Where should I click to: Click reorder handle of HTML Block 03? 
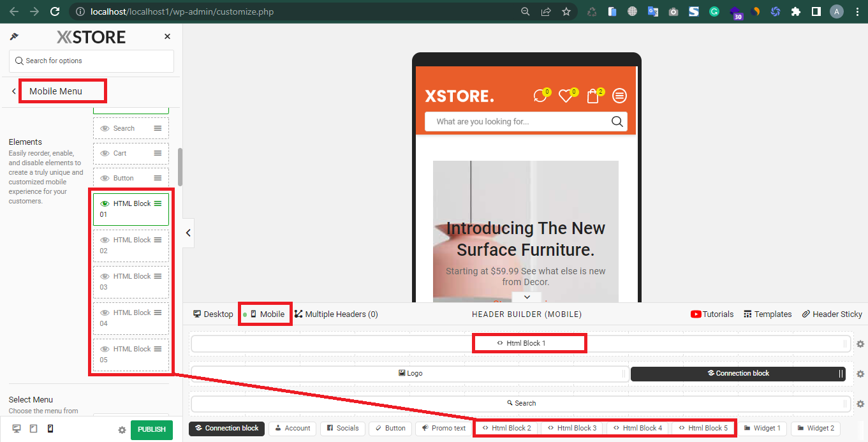(158, 276)
